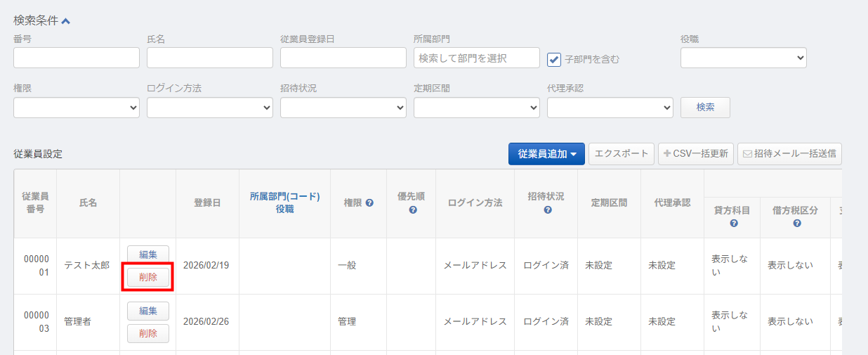Expand the 代理承認 filter dropdown
Screen dimensions: 868x355
(x=610, y=108)
